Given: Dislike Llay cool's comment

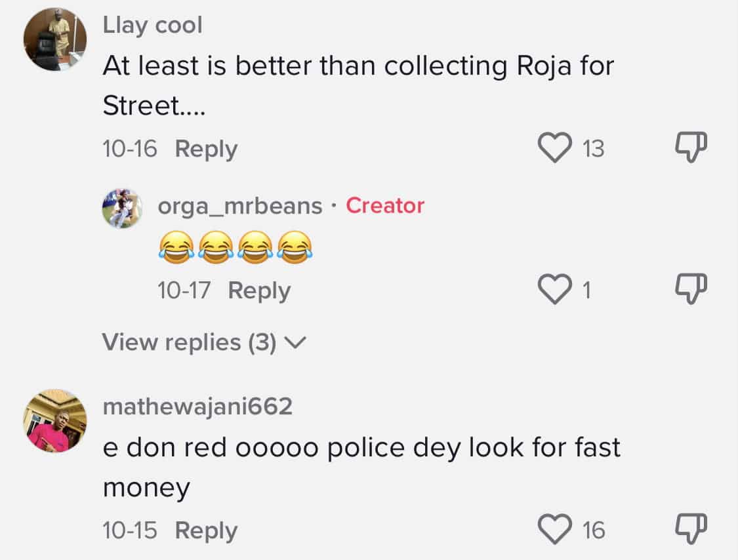Looking at the screenshot, I should (691, 147).
